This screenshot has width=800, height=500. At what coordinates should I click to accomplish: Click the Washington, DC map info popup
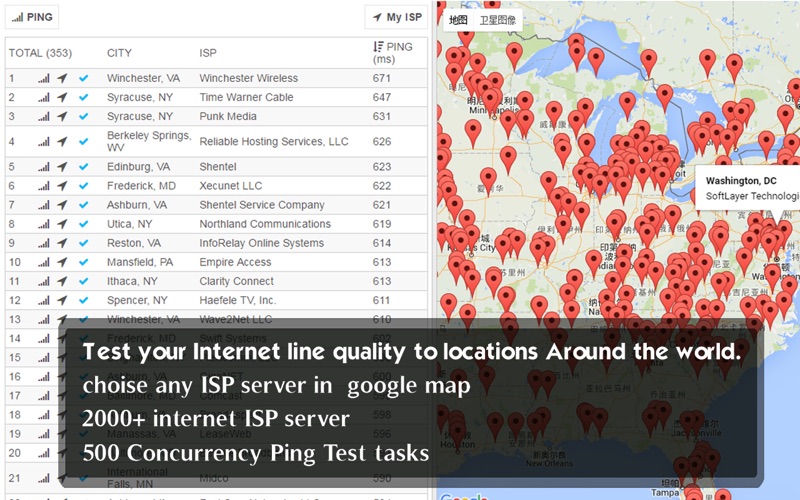pos(747,189)
